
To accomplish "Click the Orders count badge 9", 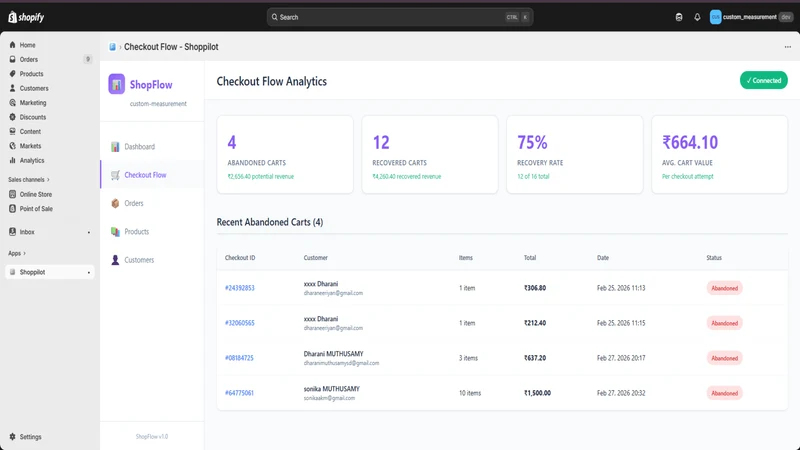I will [88, 59].
